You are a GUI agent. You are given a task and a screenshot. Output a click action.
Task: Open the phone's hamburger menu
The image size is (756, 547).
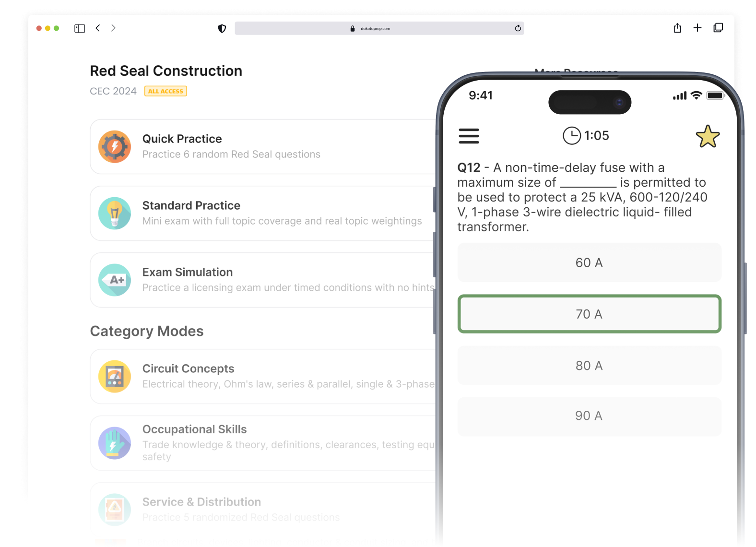469,136
